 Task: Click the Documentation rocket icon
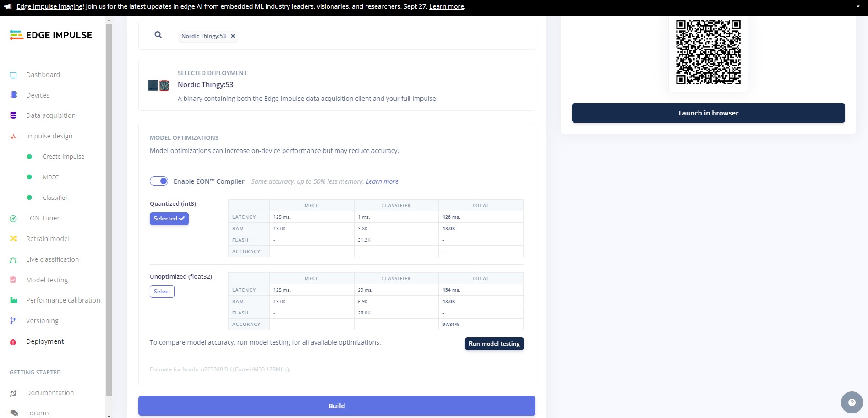13,393
